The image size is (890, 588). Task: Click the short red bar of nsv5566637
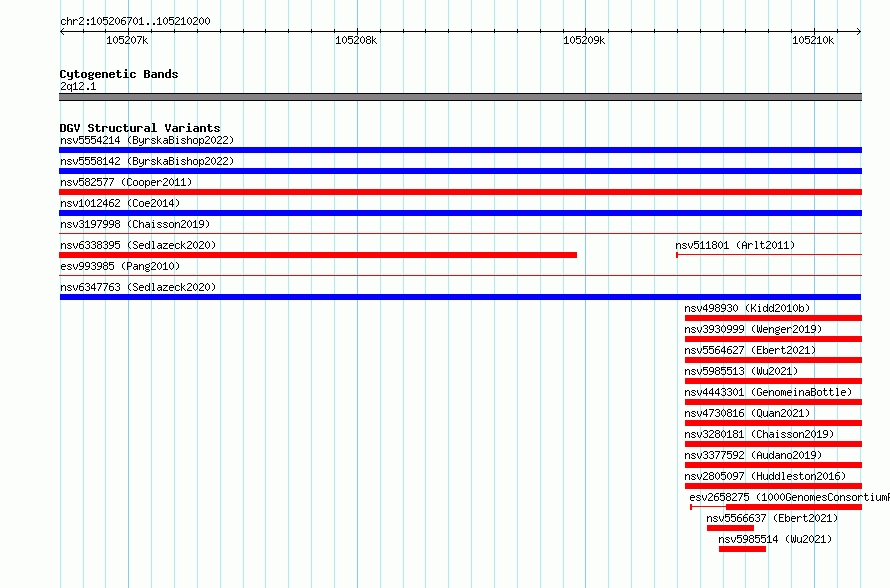[731, 528]
